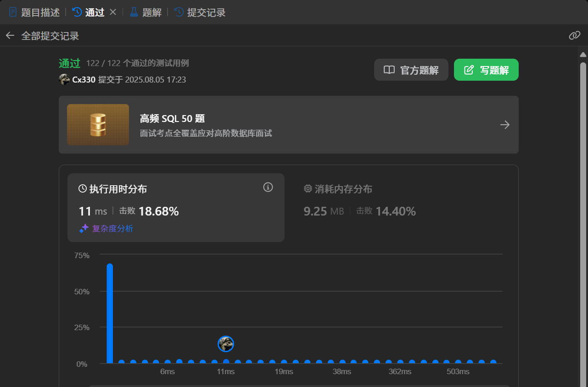The image size is (588, 387).
Task: Click the gold database thumbnail image
Action: click(x=98, y=125)
